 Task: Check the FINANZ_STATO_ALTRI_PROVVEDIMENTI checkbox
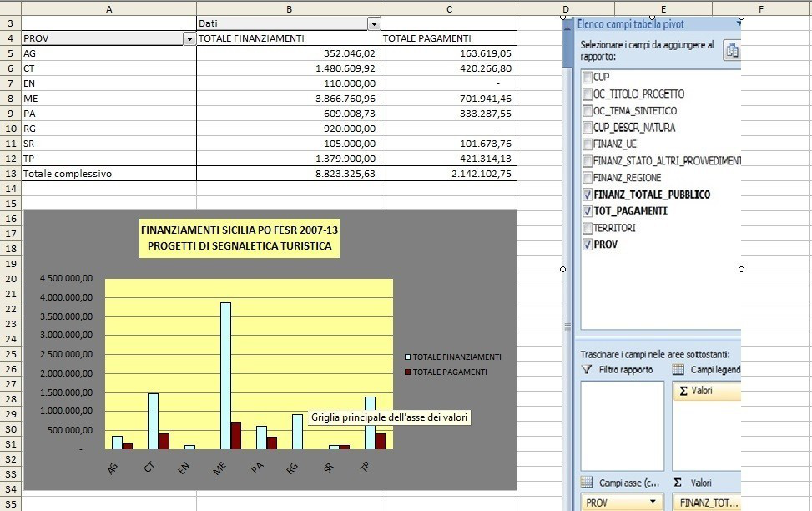point(588,160)
